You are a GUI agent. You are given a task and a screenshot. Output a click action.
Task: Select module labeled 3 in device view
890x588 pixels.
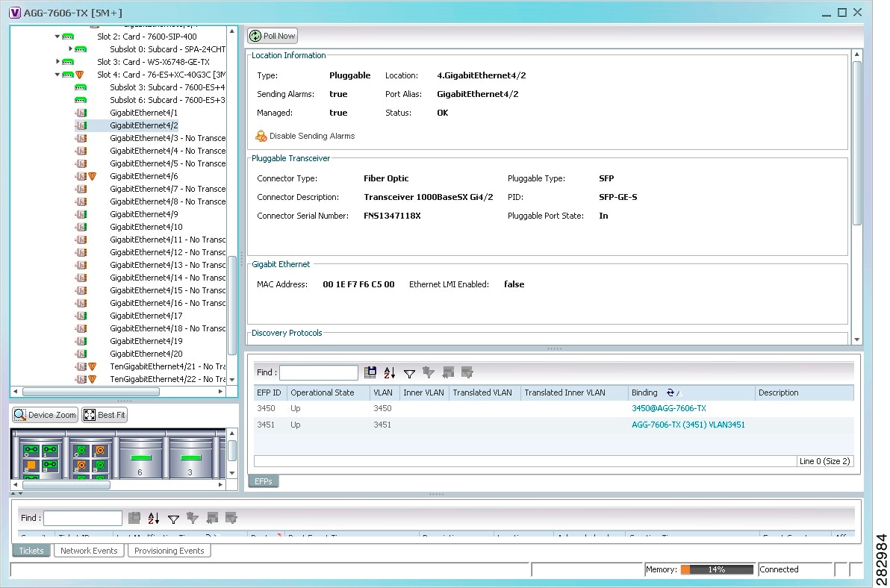[190, 458]
